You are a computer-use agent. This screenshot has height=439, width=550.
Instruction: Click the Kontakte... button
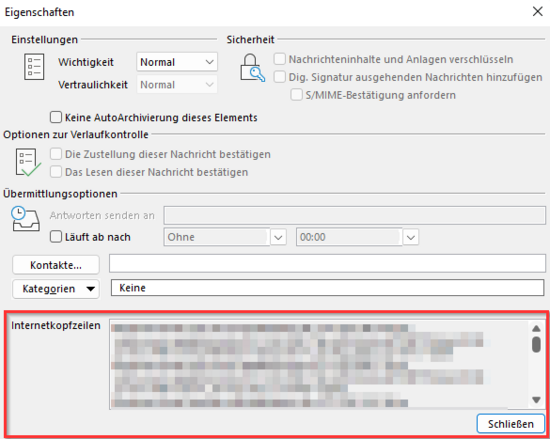pos(56,265)
